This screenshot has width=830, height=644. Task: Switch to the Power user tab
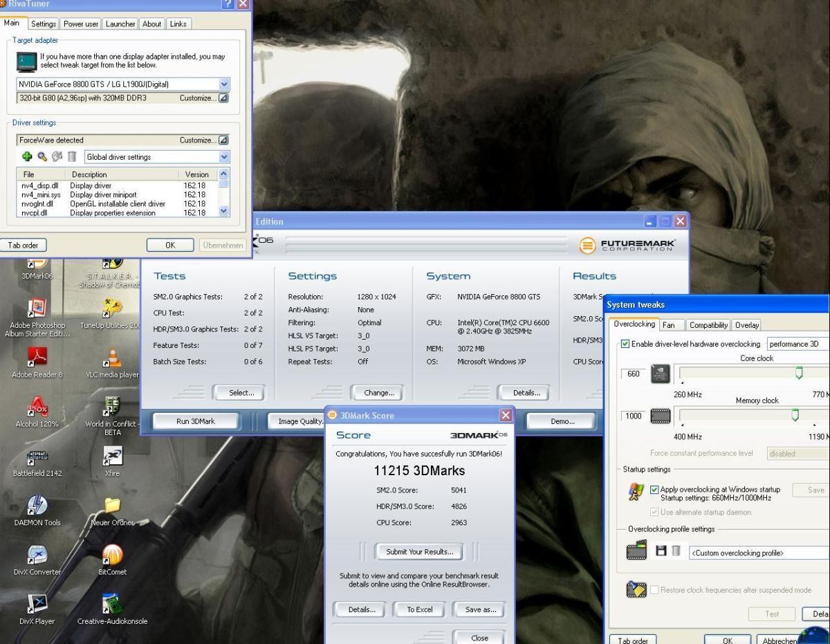[81, 24]
